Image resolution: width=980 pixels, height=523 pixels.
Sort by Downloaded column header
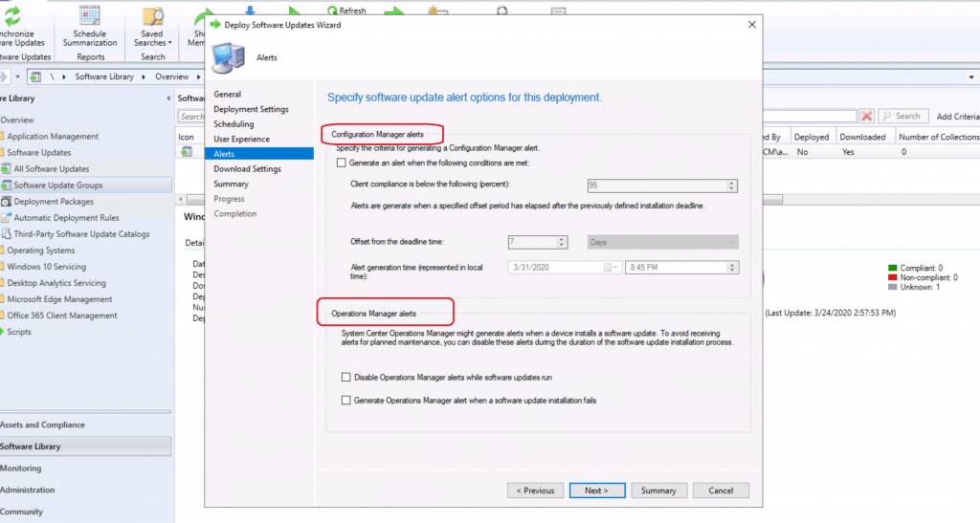[x=862, y=137]
